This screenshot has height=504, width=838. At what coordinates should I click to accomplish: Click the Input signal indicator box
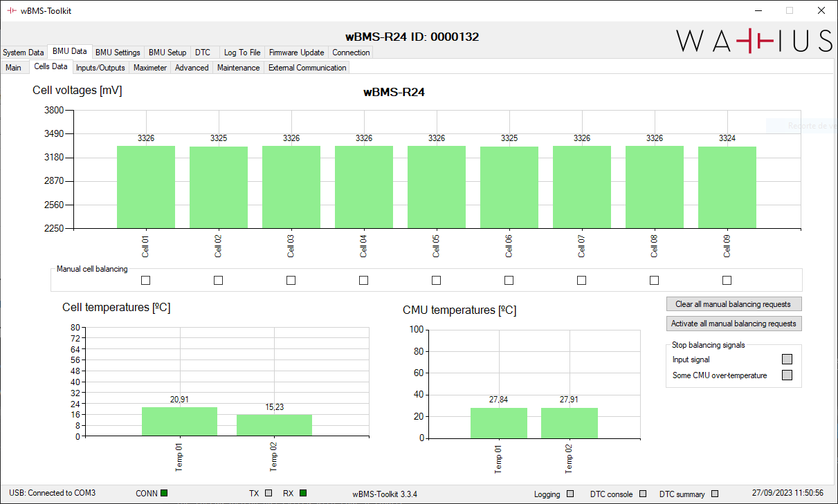[786, 360]
